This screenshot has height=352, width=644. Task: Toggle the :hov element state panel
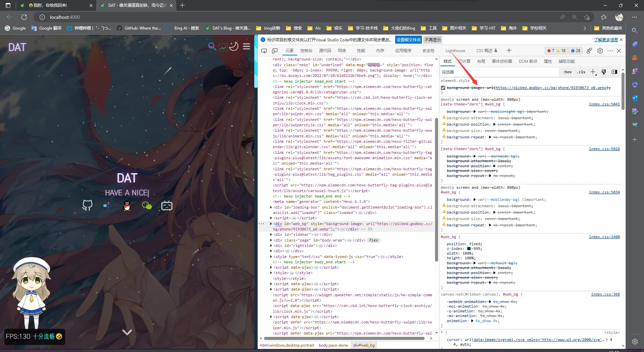(567, 72)
